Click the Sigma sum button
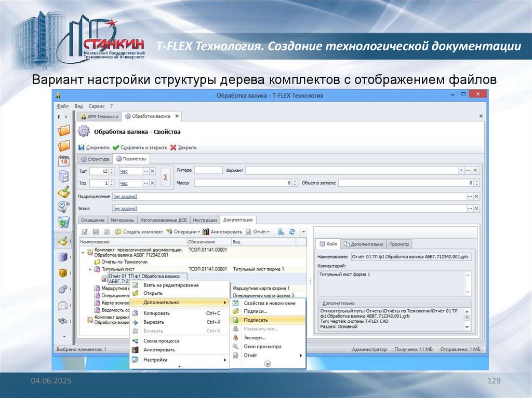This screenshot has height=398, width=532. pyautogui.click(x=166, y=177)
